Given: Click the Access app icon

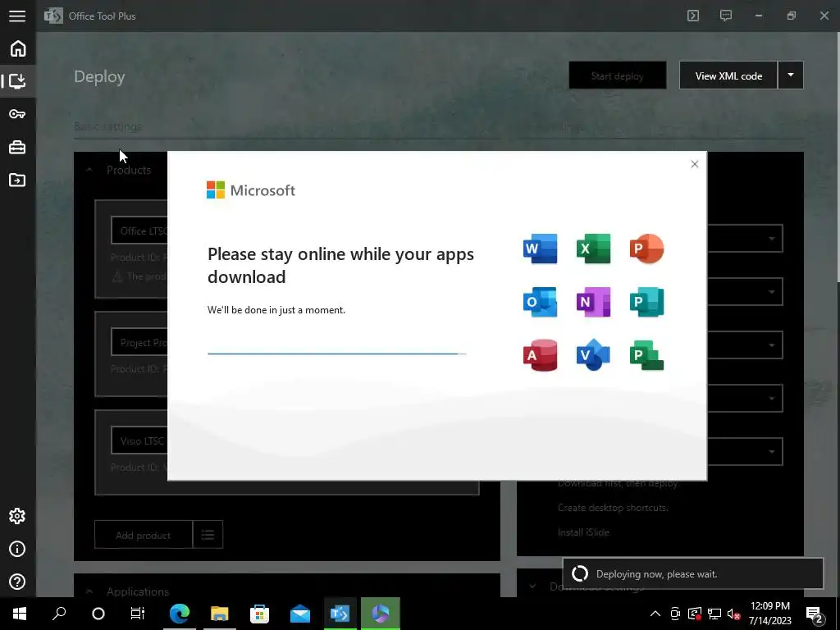Looking at the screenshot, I should (x=540, y=354).
